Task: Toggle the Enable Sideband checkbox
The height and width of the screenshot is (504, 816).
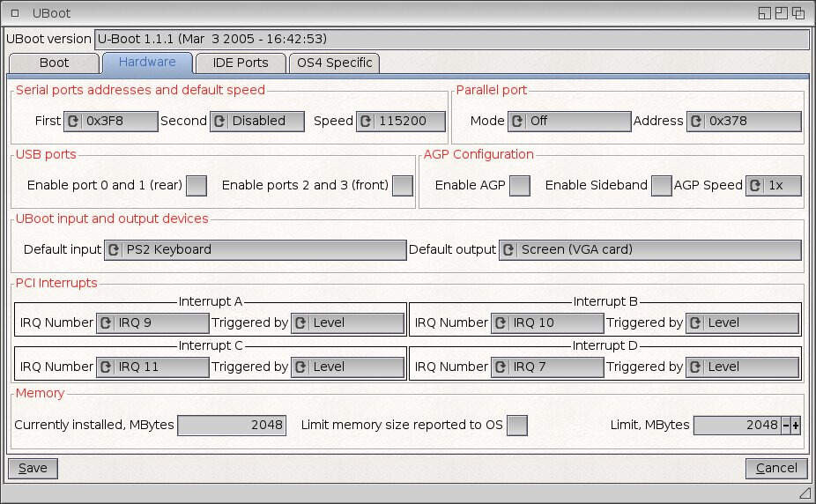Action: coord(661,186)
